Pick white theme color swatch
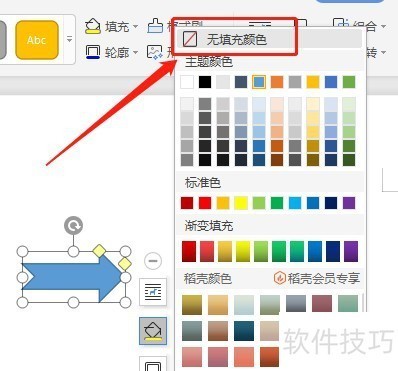This screenshot has width=398, height=371. pos(187,82)
